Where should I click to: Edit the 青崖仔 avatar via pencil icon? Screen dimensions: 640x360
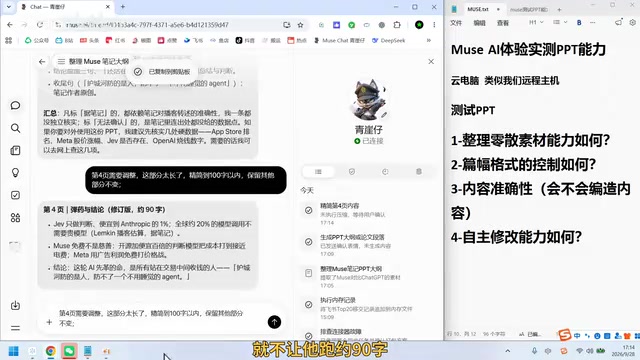coord(384,115)
